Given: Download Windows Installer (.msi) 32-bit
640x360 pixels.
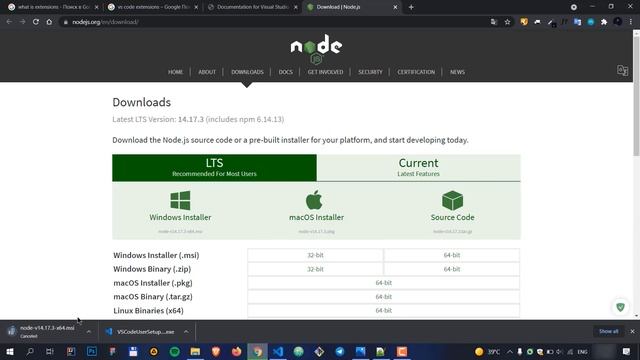Looking at the screenshot, I should tap(315, 255).
